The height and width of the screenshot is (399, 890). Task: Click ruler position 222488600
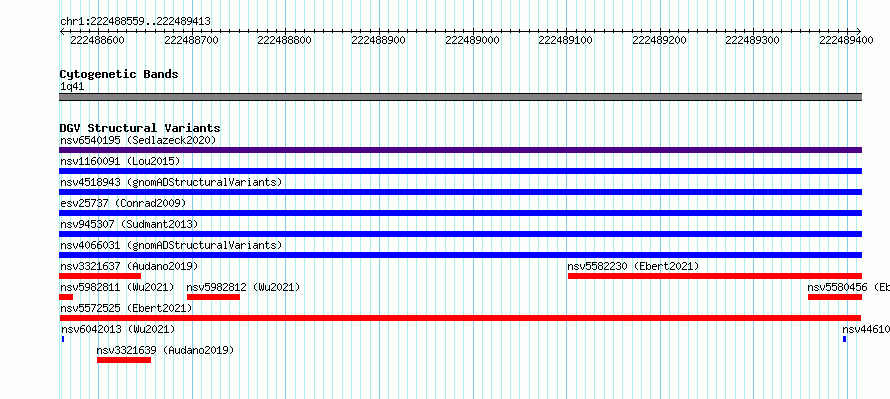(x=97, y=40)
